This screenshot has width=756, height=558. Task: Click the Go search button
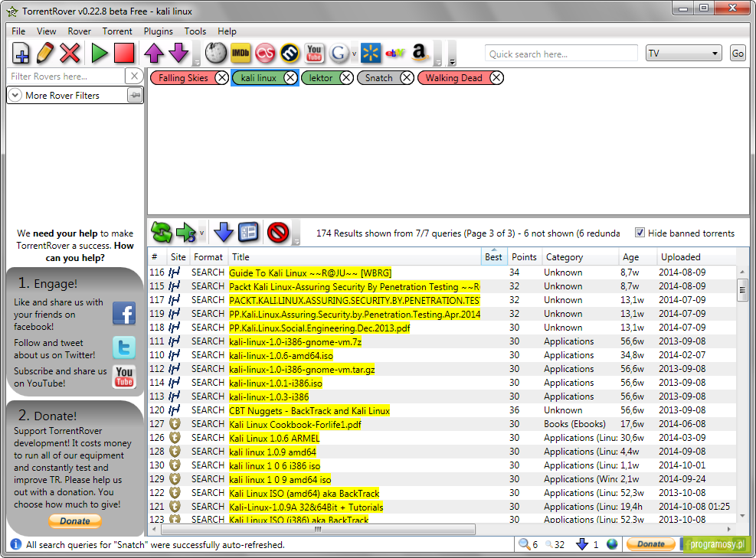pyautogui.click(x=738, y=53)
